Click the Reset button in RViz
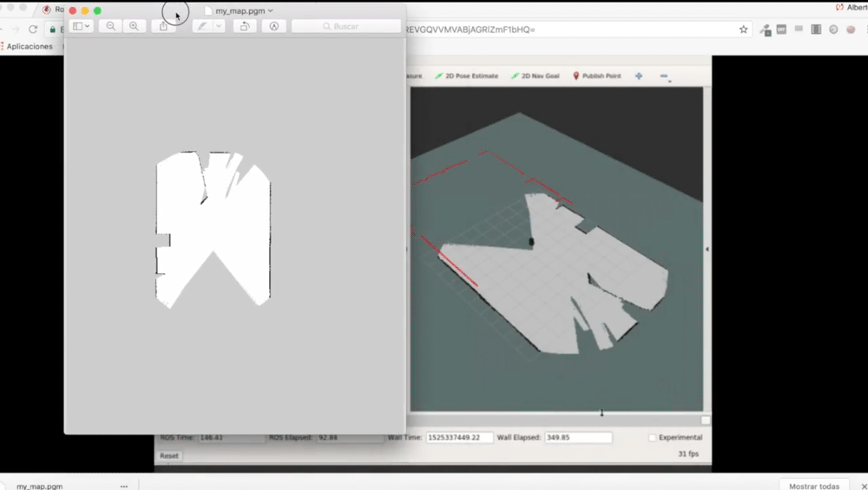 (x=169, y=455)
